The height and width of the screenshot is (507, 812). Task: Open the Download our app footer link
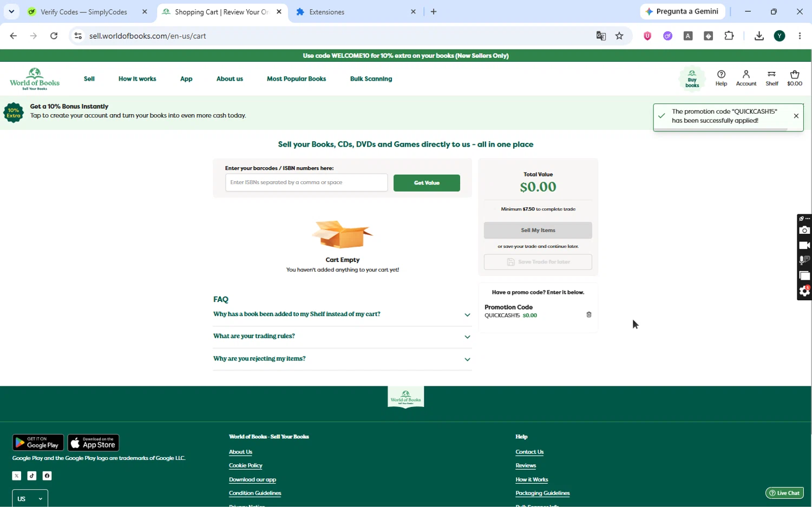coord(252,480)
